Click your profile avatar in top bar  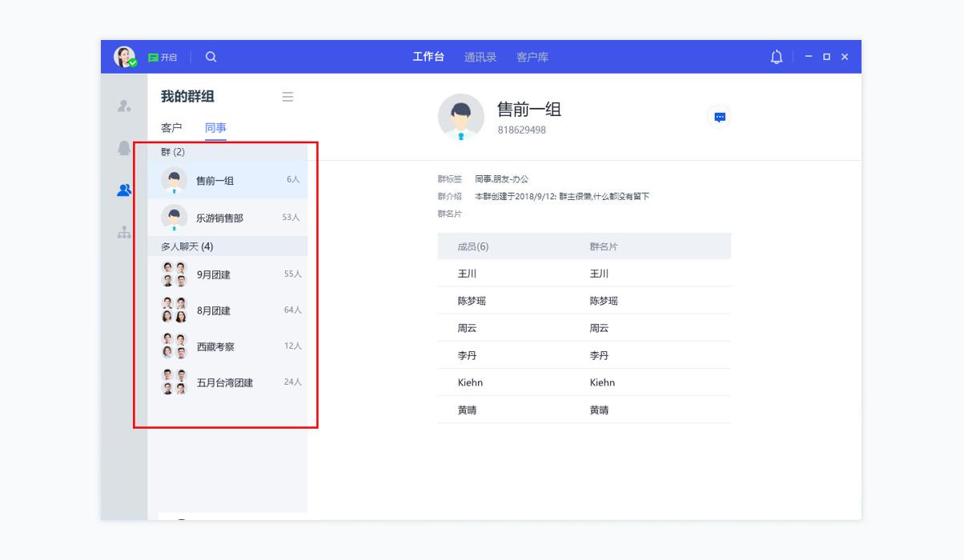[x=126, y=58]
